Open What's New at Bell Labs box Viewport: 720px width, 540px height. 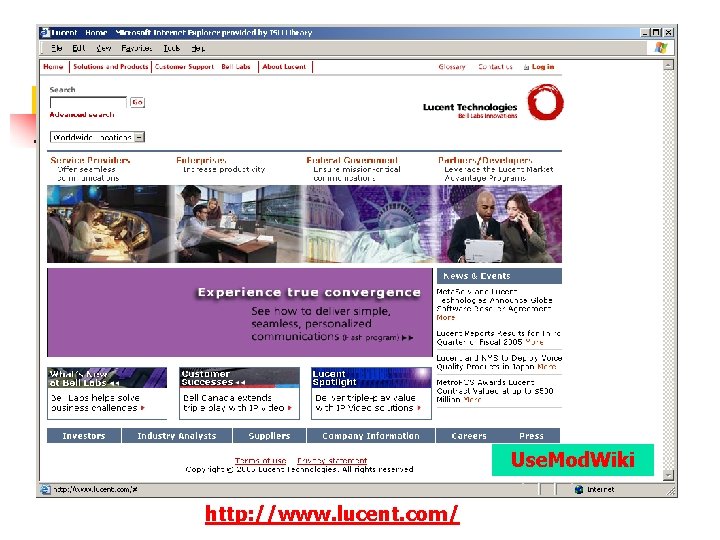pyautogui.click(x=107, y=378)
